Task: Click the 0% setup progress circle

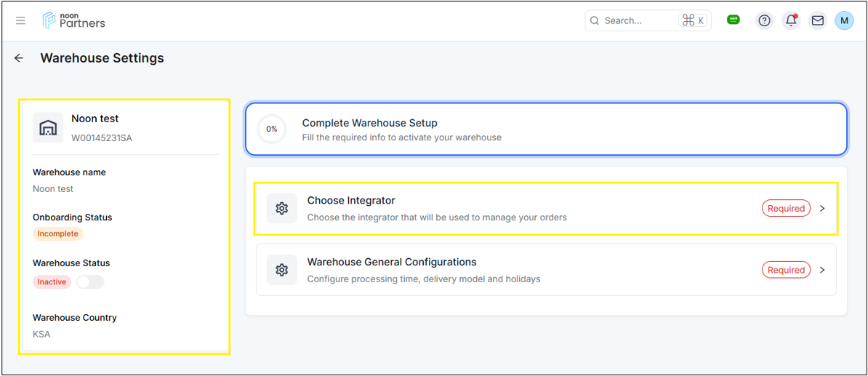Action: [272, 129]
